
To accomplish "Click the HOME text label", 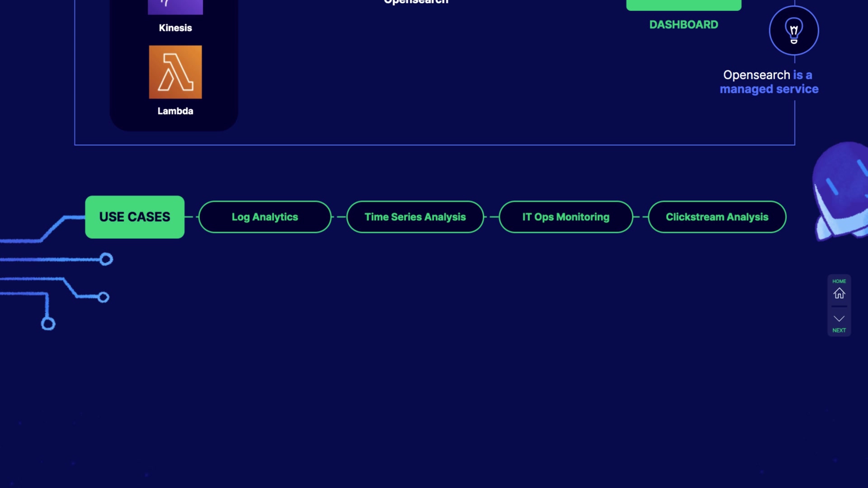I will (x=839, y=281).
